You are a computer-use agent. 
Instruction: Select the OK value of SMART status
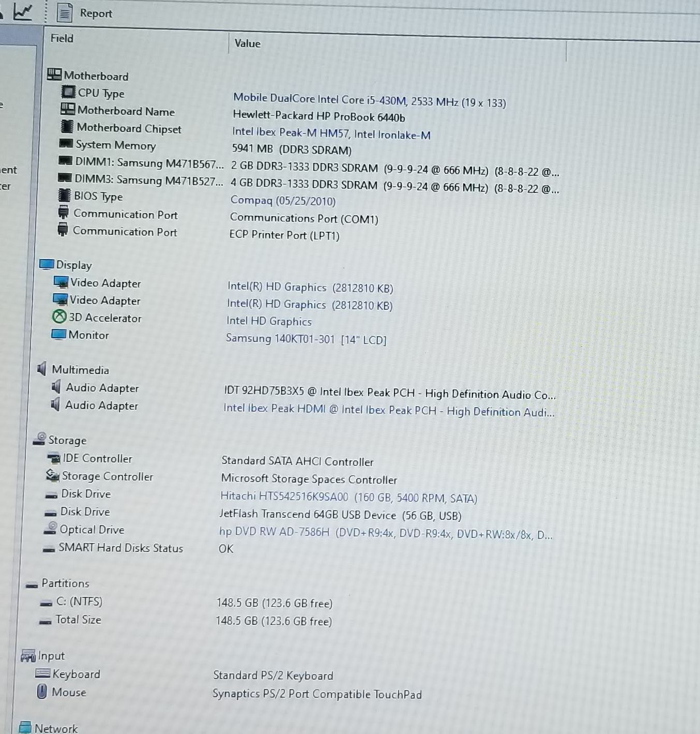[226, 548]
